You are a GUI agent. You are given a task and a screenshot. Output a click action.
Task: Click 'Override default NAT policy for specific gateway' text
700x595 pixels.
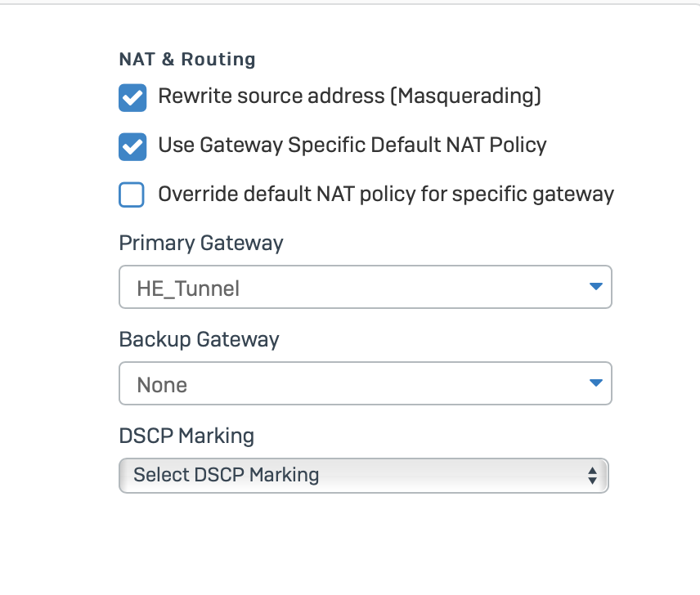tap(385, 195)
